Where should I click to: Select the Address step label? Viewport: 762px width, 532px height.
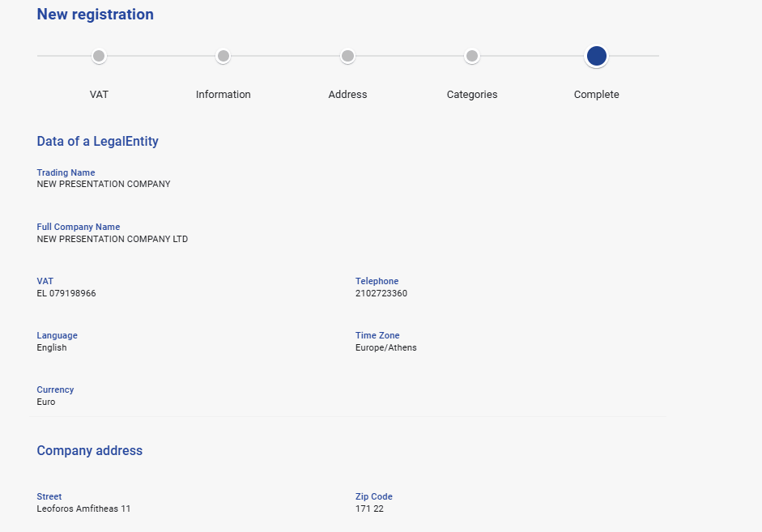click(347, 95)
